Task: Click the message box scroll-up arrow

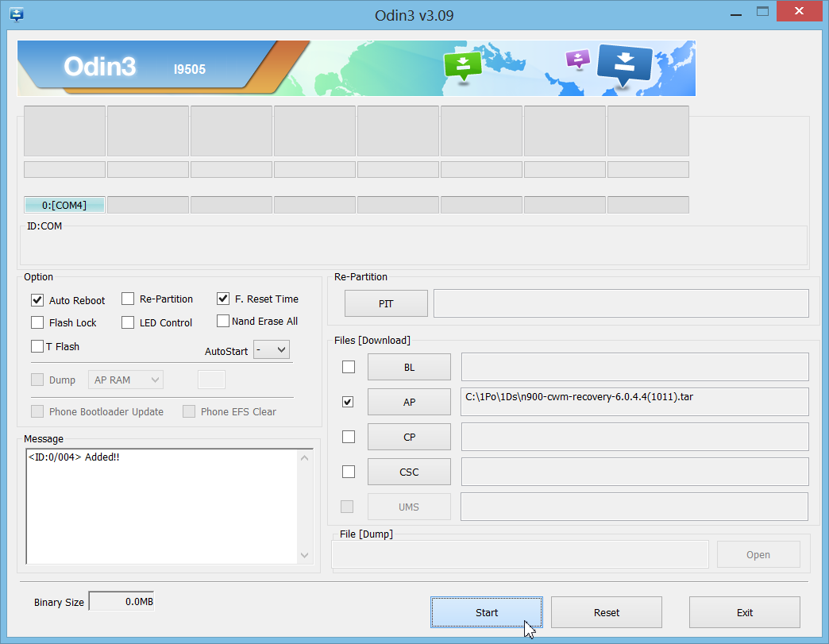Action: point(305,458)
